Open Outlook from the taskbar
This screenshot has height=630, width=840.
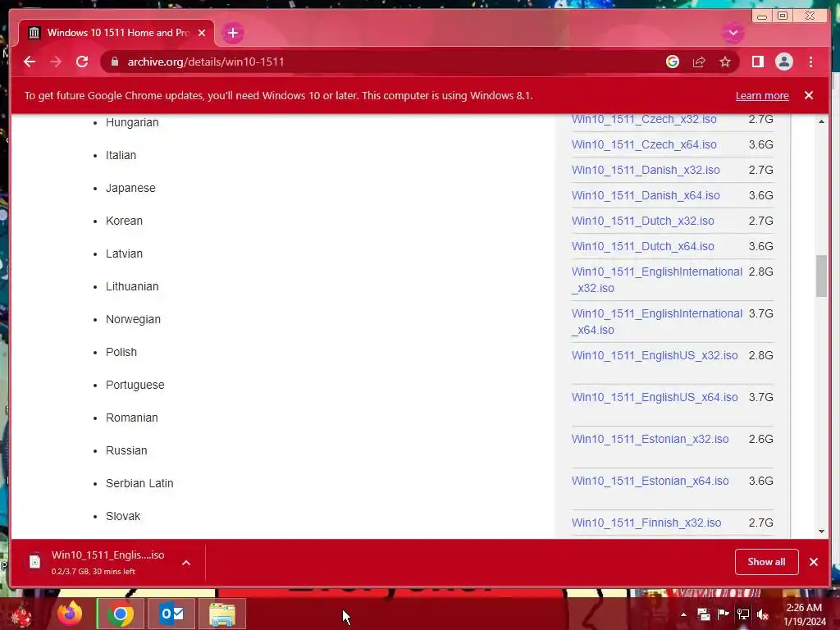click(x=171, y=614)
